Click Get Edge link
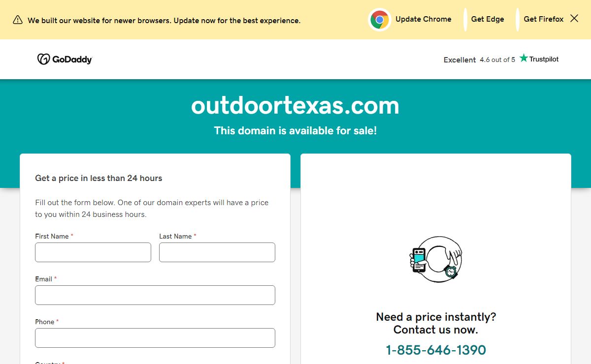This screenshot has width=591, height=364. tap(488, 19)
